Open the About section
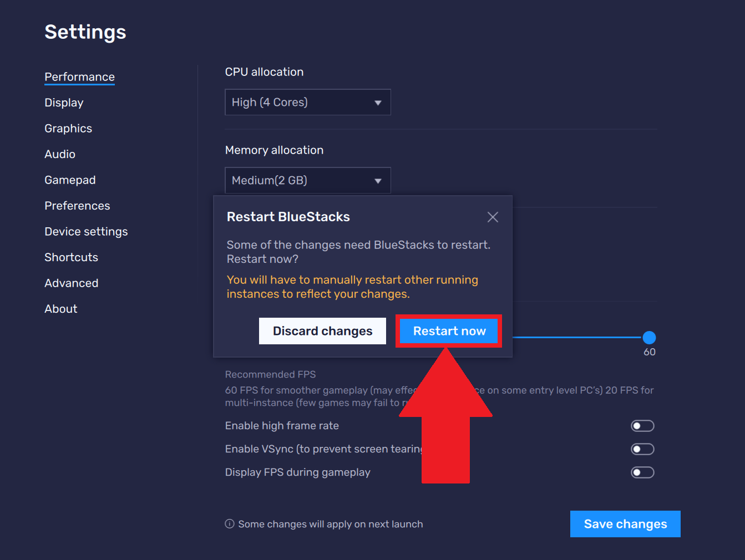 coord(61,309)
